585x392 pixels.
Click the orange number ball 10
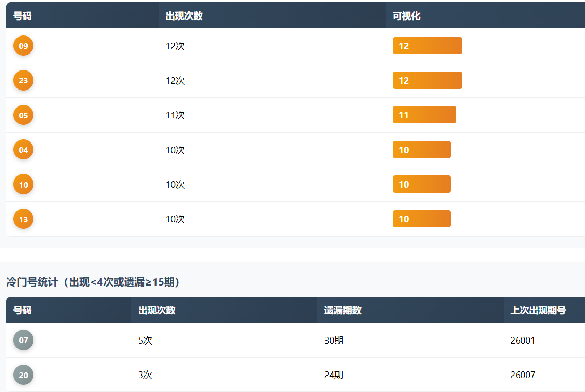coord(23,184)
